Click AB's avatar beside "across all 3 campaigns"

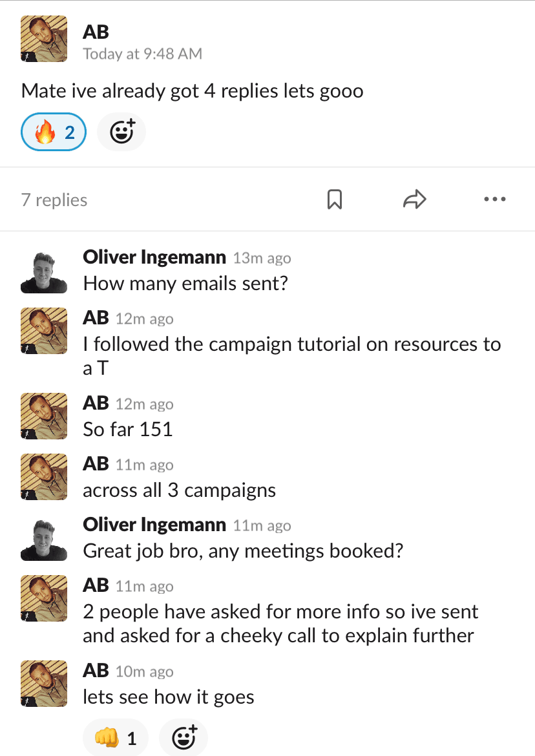click(44, 477)
